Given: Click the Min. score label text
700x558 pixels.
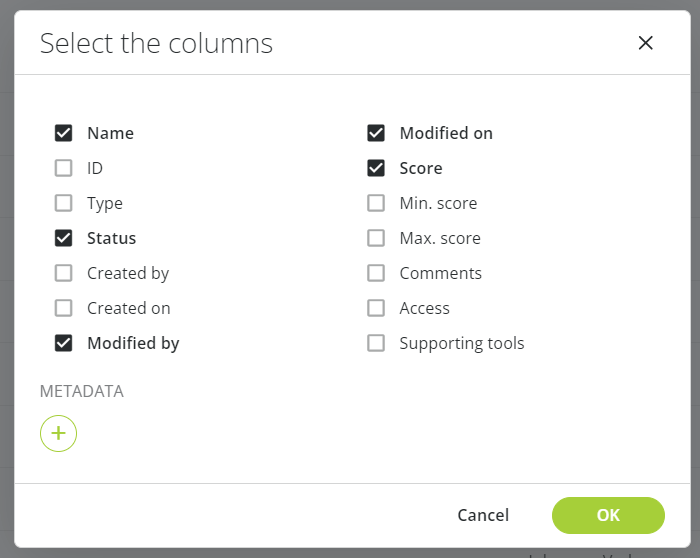Looking at the screenshot, I should point(438,203).
